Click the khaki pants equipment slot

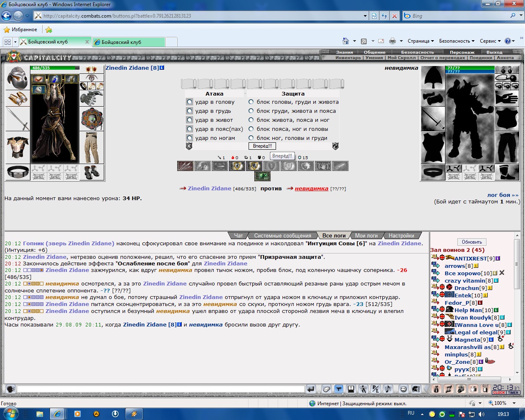(x=92, y=148)
